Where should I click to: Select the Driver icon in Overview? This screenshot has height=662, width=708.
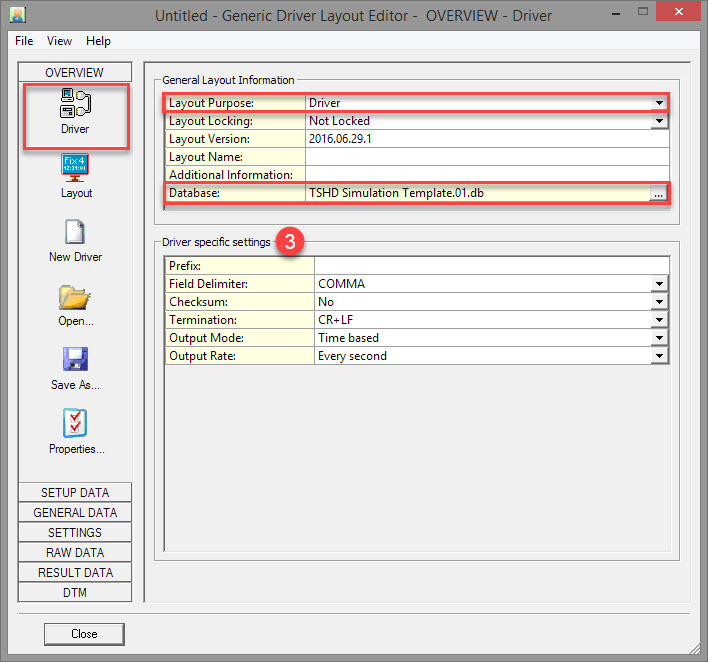click(x=75, y=106)
